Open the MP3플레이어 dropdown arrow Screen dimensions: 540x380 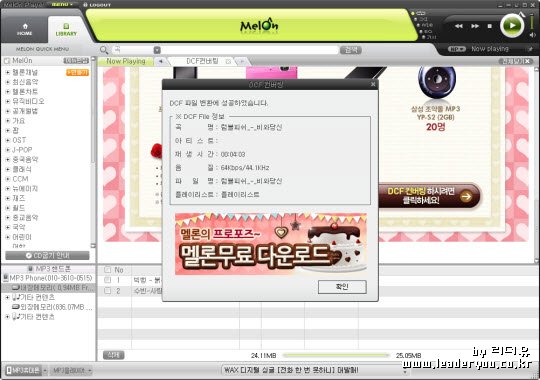point(90,371)
